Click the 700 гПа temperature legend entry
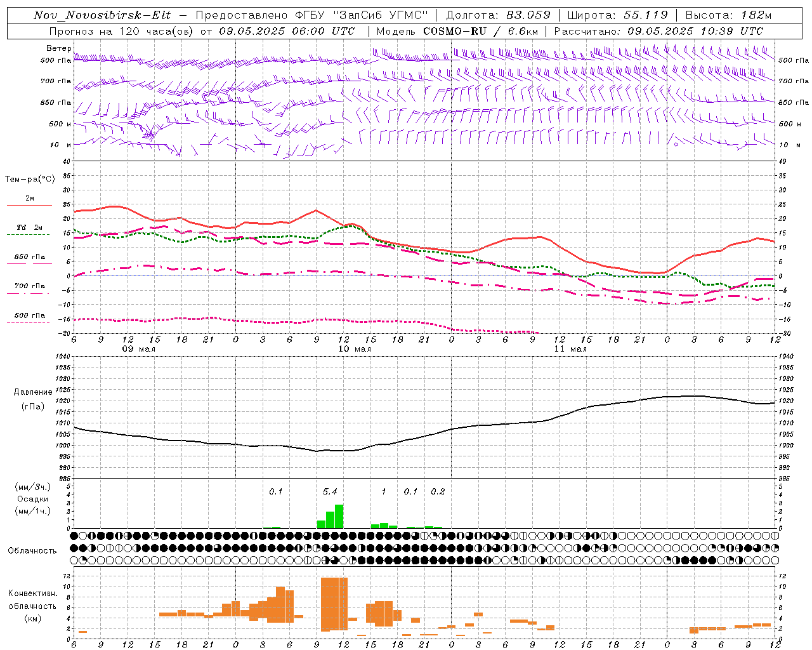Image resolution: width=812 pixels, height=650 pixels. click(30, 286)
